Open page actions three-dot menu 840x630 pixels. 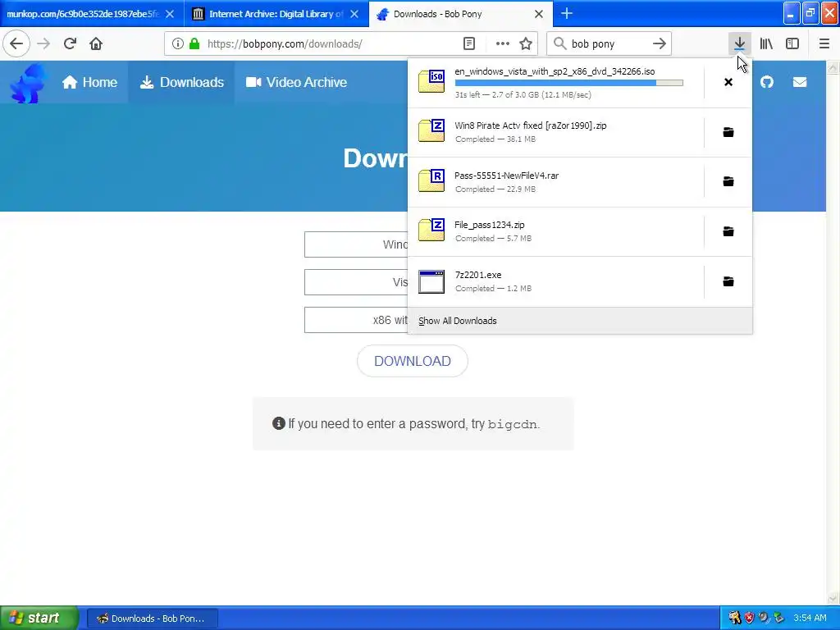tap(503, 44)
